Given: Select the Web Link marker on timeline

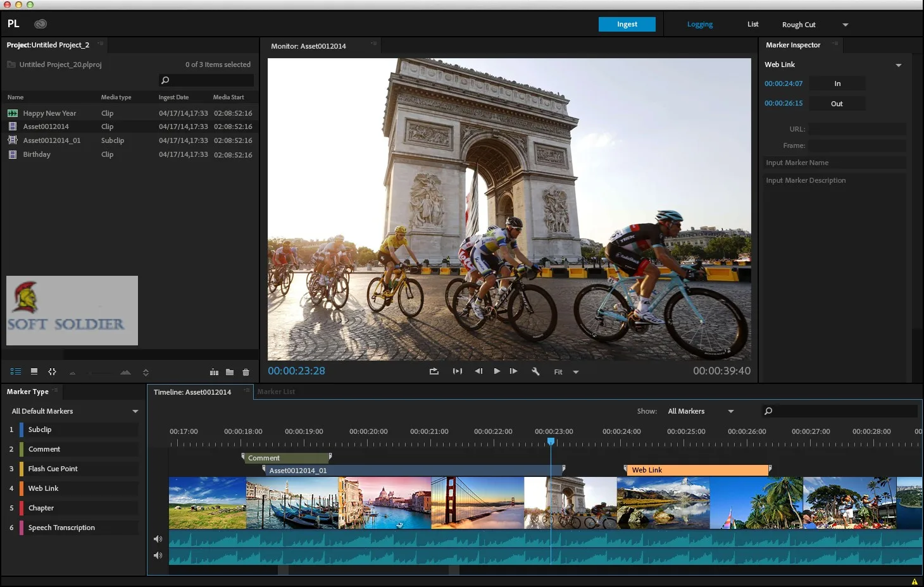Looking at the screenshot, I should (697, 470).
